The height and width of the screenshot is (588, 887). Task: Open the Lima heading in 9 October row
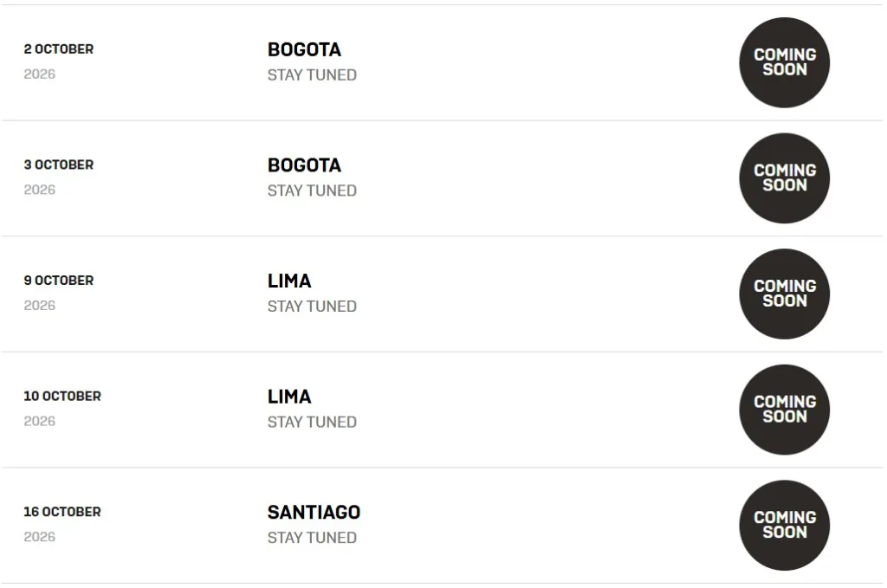click(289, 281)
